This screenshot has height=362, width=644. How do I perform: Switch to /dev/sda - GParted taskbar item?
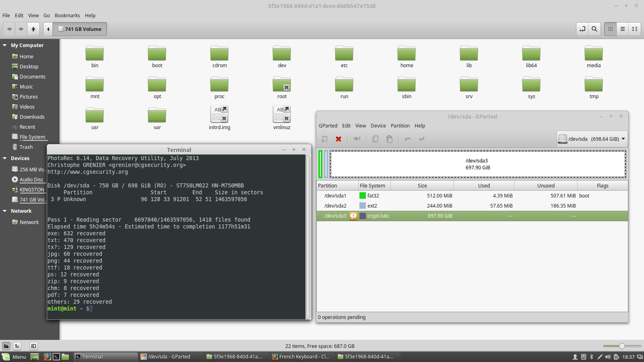pyautogui.click(x=171, y=357)
